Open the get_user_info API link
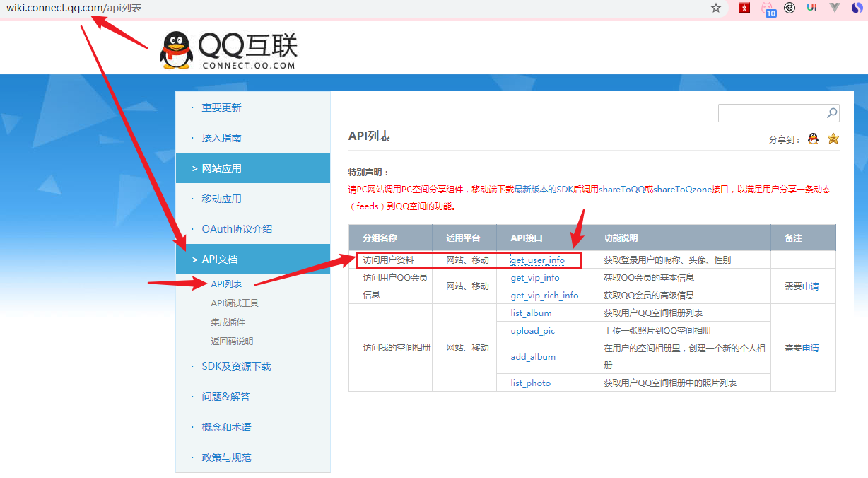Screen dimensions: 868x478 539,260
